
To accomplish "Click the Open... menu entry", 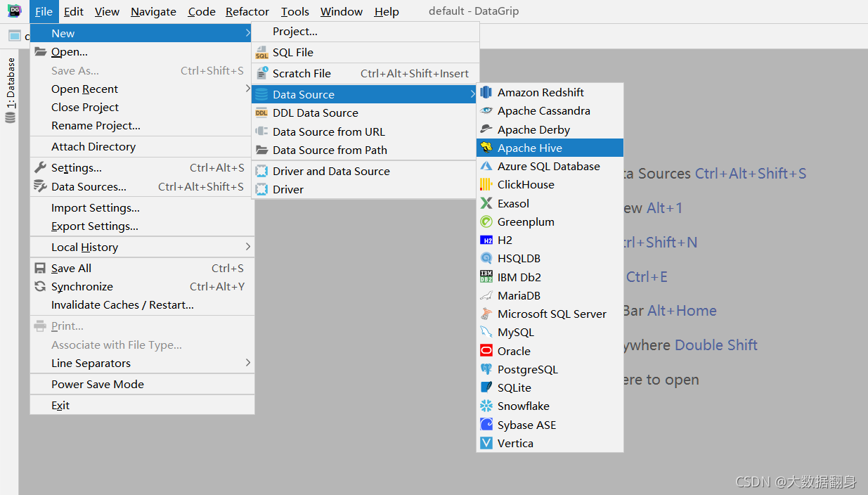I will tap(142, 52).
